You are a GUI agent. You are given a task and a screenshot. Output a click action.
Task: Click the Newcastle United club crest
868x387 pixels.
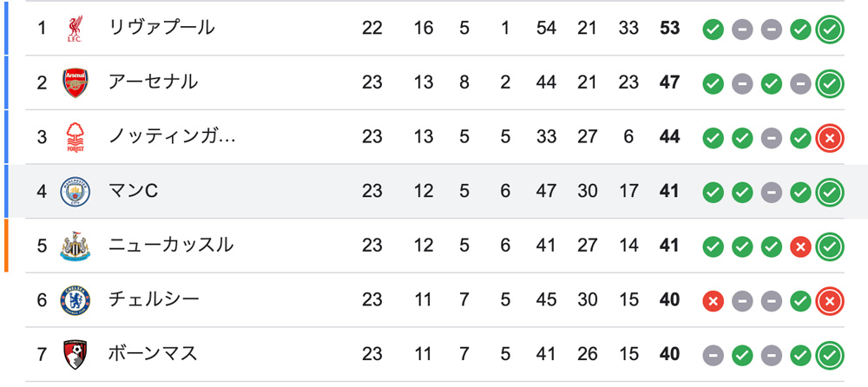(x=75, y=246)
